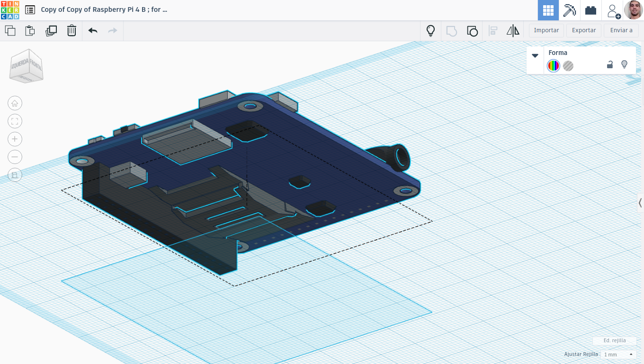
Task: Click the Exportar button
Action: coord(584,30)
